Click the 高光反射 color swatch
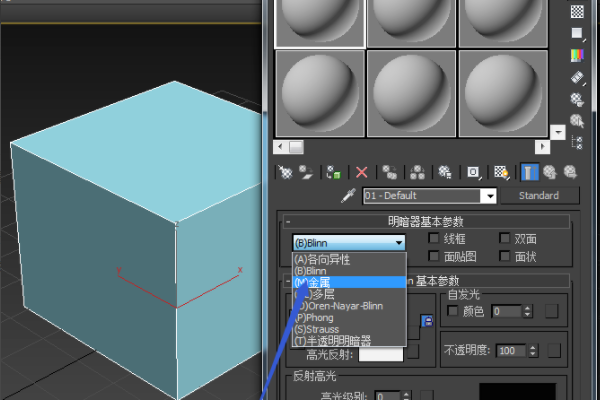The width and height of the screenshot is (600, 400). (380, 353)
